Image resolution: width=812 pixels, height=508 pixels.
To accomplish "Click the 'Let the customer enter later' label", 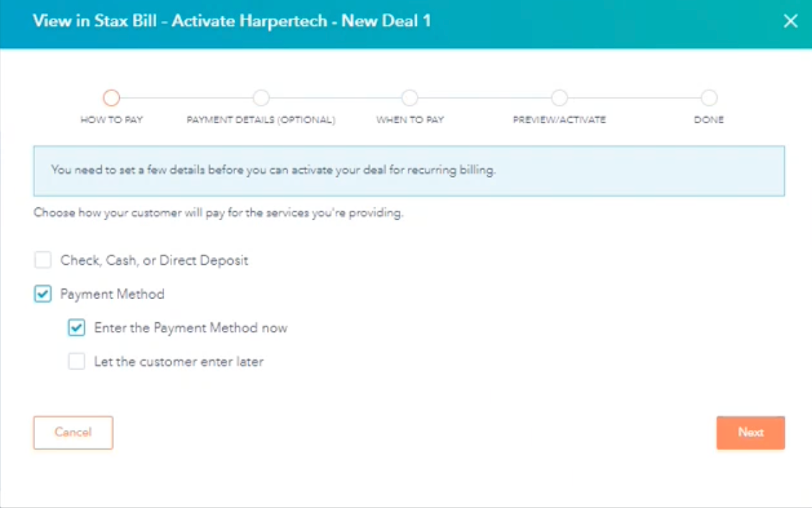I will click(x=179, y=362).
